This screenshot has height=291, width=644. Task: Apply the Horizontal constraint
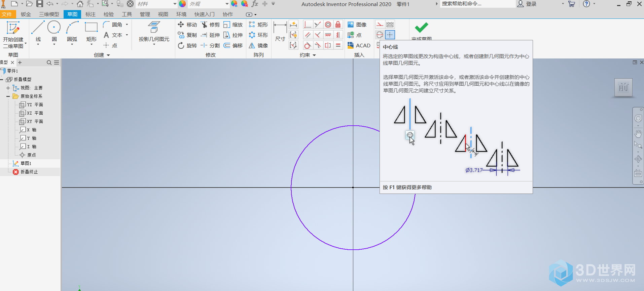(328, 35)
